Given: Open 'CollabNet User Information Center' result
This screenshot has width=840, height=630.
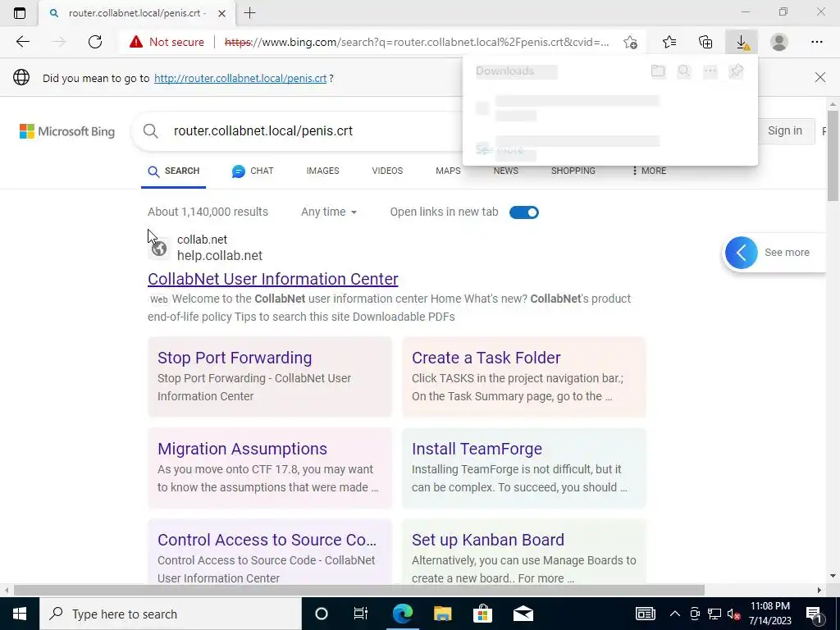Looking at the screenshot, I should coord(272,279).
